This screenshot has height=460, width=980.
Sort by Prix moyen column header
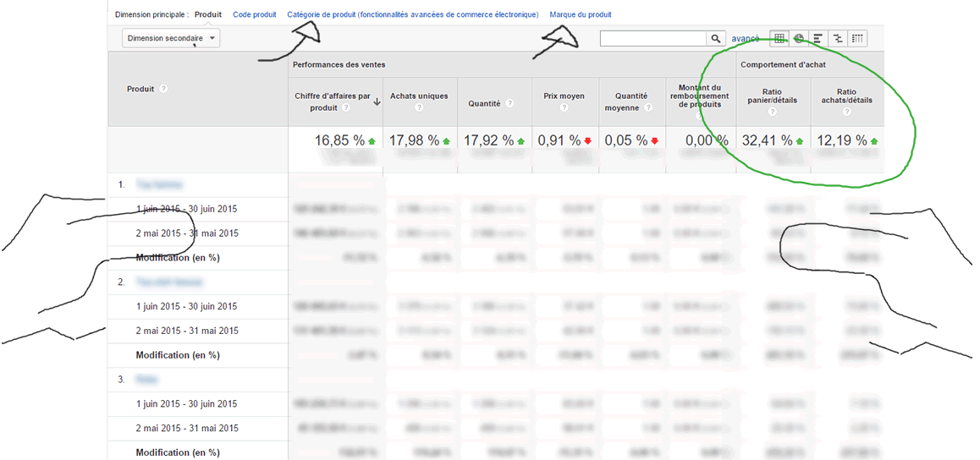564,96
